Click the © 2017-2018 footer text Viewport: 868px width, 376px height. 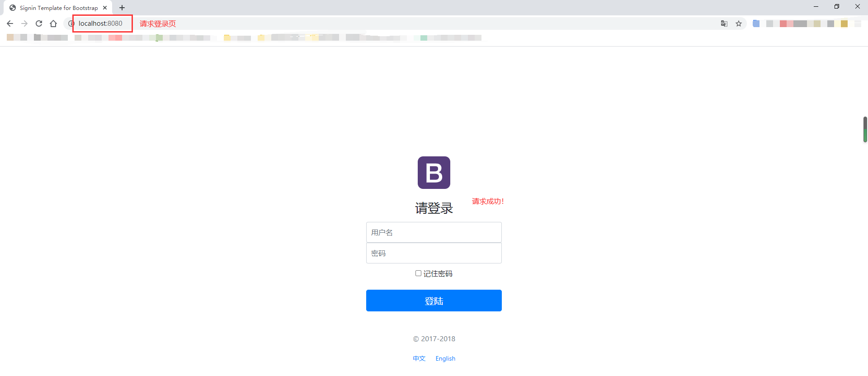pos(434,339)
